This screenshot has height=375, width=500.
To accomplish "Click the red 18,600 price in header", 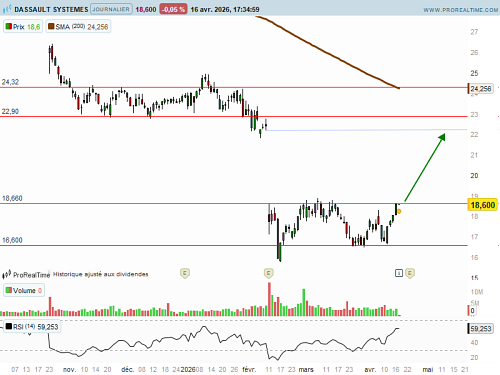I will point(146,9).
